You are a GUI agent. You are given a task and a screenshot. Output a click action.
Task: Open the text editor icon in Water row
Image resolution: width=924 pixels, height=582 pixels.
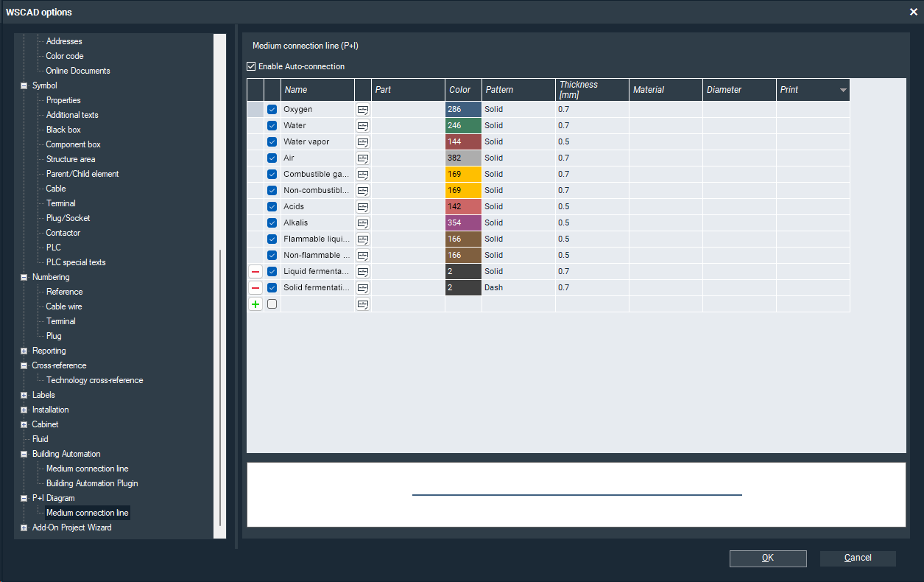(x=363, y=126)
